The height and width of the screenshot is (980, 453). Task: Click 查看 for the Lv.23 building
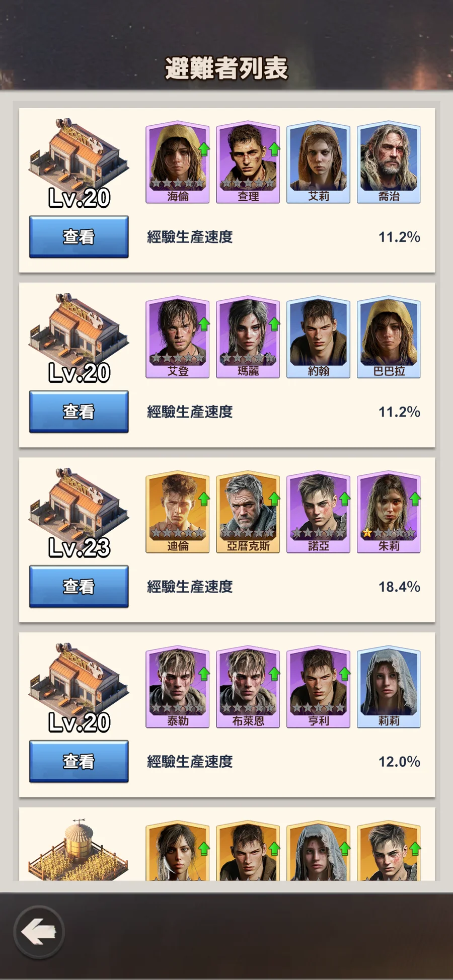pos(79,587)
